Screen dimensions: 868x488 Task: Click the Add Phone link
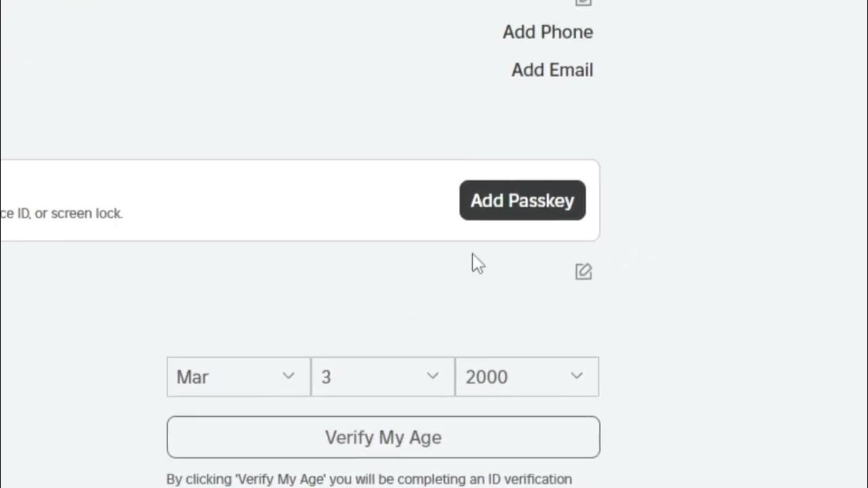(547, 32)
